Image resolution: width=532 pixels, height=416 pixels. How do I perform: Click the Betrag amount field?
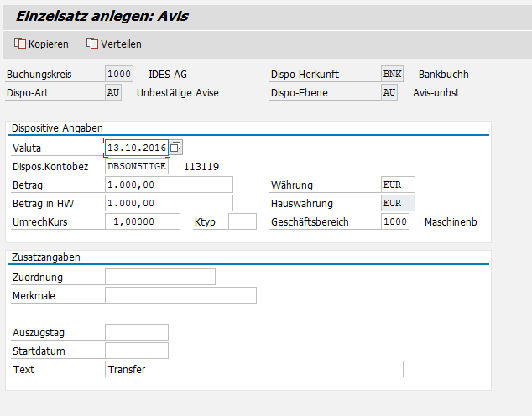coord(168,185)
